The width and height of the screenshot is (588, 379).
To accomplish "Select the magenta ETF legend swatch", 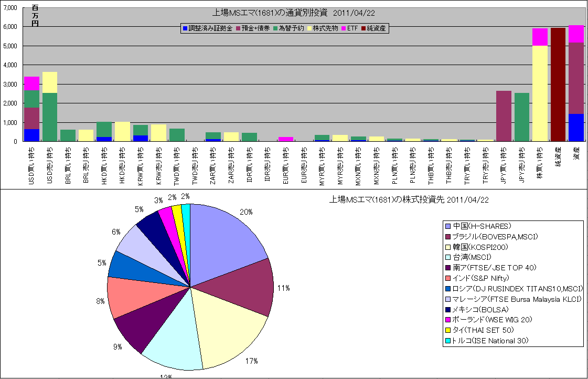I will pos(344,28).
